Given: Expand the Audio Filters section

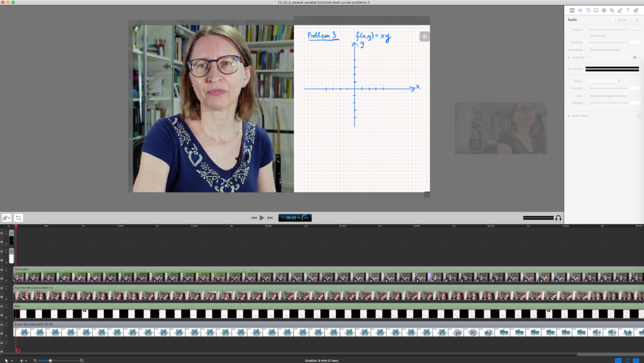Looking at the screenshot, I should pyautogui.click(x=569, y=116).
